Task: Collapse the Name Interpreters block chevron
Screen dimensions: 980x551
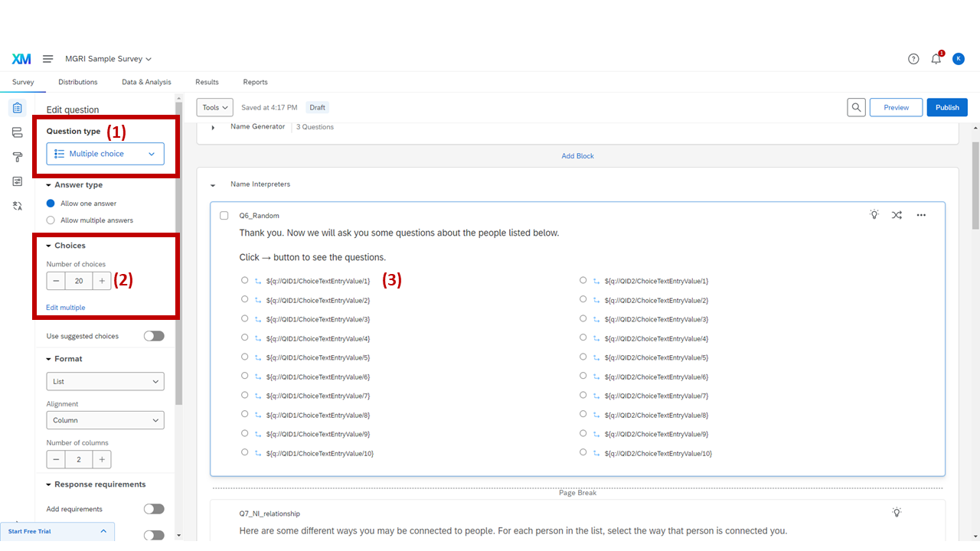Action: pos(213,184)
